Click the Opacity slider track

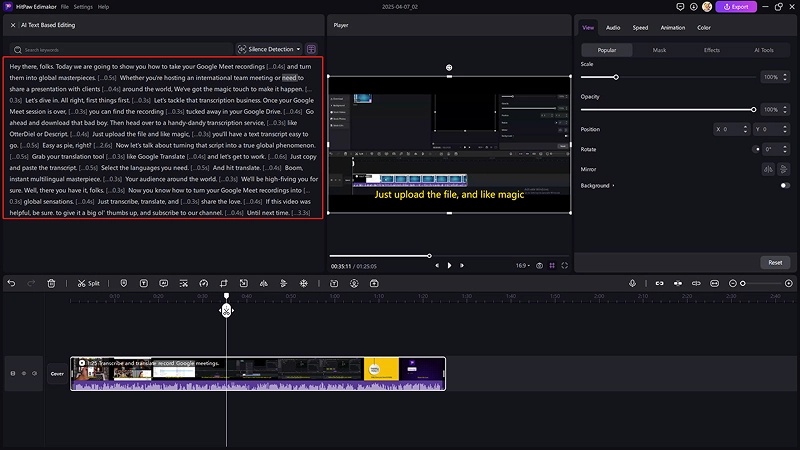pos(667,109)
